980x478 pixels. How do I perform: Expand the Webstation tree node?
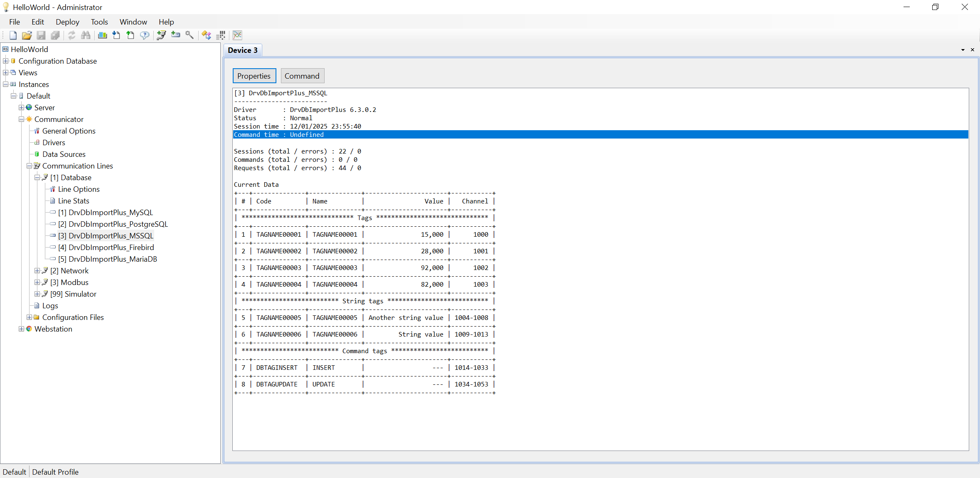pyautogui.click(x=21, y=329)
